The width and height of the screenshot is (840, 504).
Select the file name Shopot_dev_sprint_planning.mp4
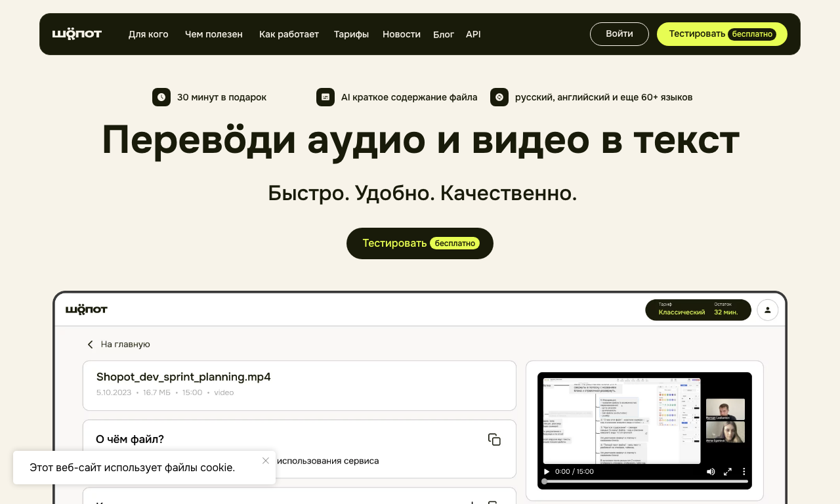(x=184, y=377)
